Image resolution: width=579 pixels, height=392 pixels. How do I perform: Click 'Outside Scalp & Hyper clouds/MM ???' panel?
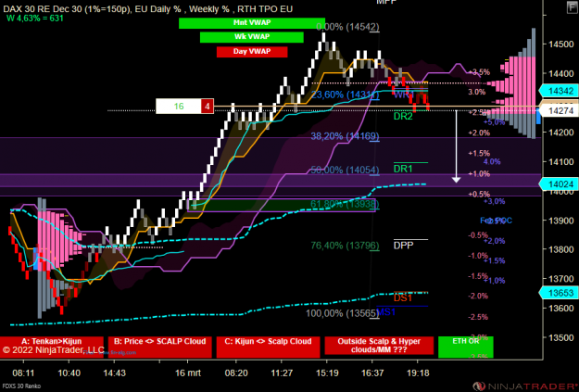[x=379, y=347]
